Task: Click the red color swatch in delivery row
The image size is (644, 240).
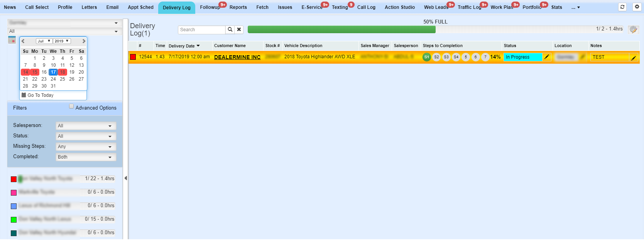Action: 133,57
